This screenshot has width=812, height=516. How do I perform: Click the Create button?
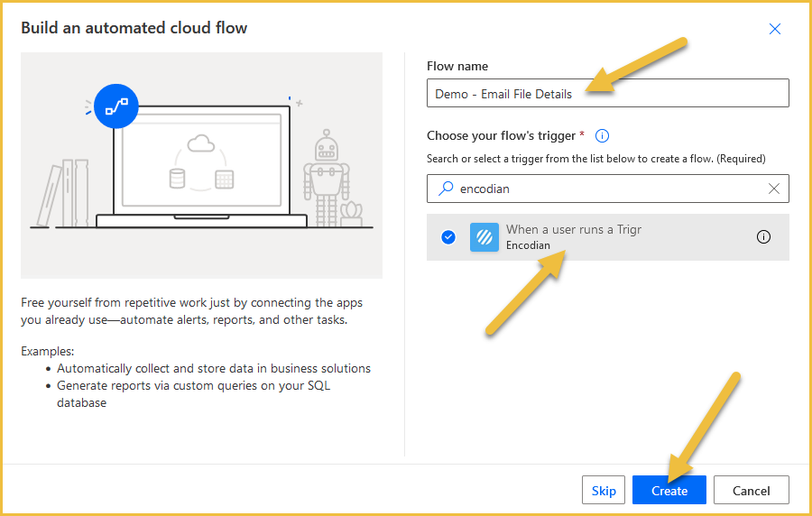click(x=669, y=490)
